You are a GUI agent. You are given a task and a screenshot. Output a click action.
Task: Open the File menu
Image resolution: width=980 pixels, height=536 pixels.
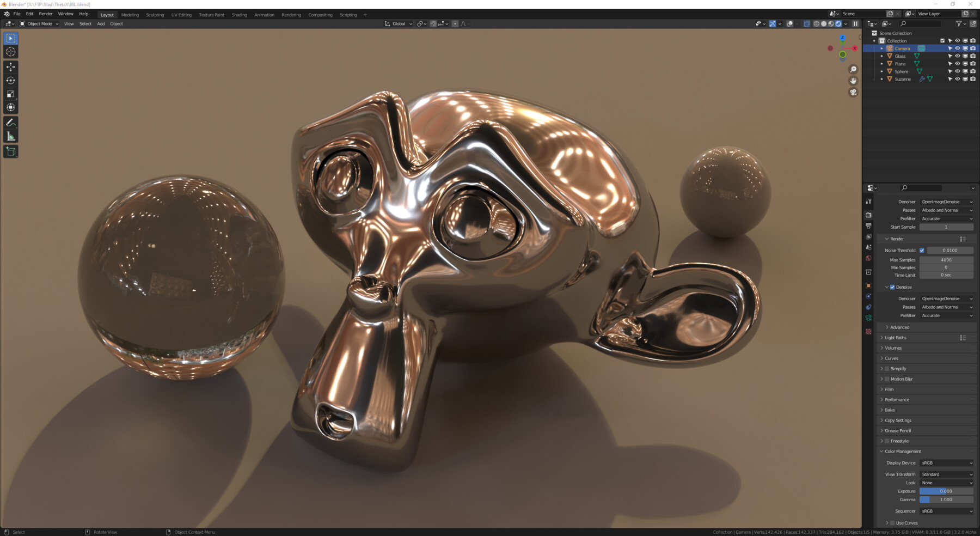(x=17, y=14)
